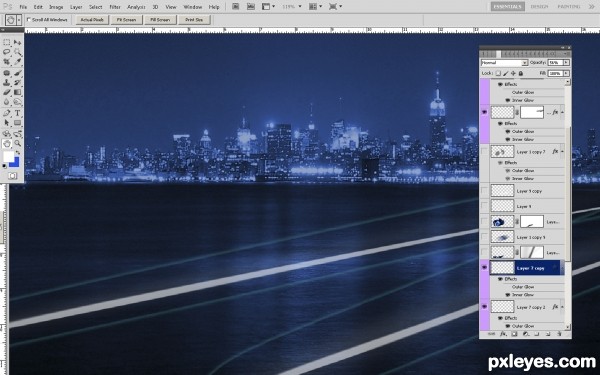Click the Fit Screen button

click(127, 20)
